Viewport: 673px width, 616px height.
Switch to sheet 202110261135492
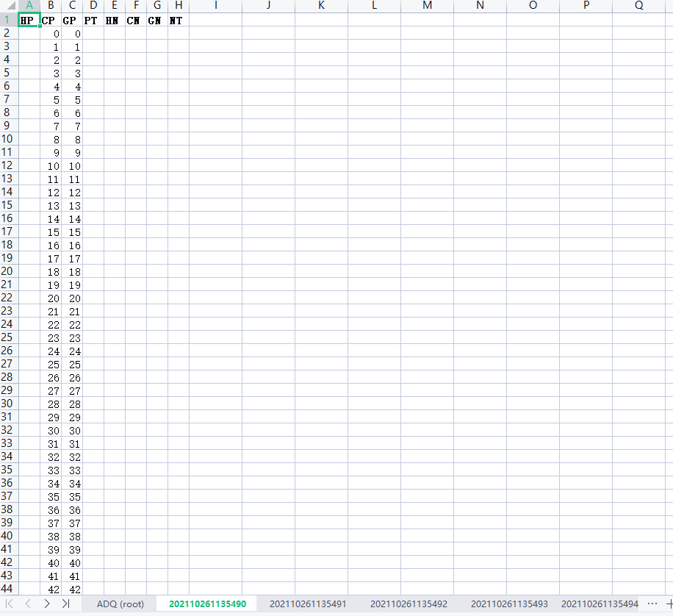(409, 604)
